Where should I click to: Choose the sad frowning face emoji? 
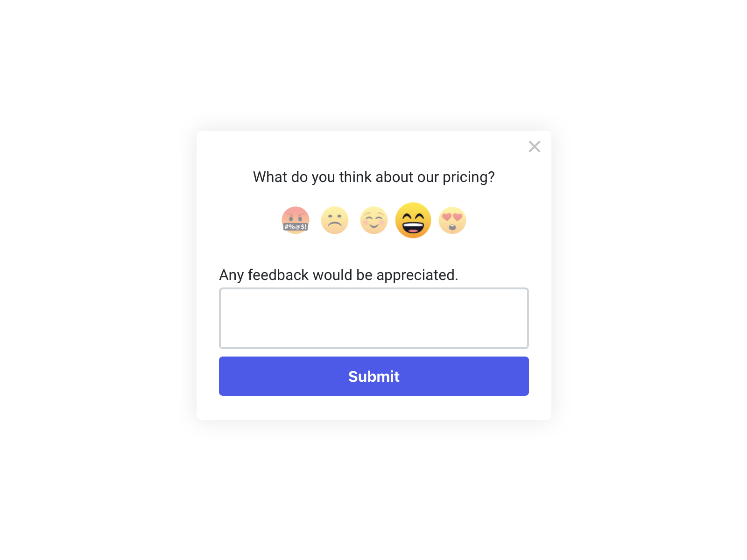pyautogui.click(x=335, y=220)
